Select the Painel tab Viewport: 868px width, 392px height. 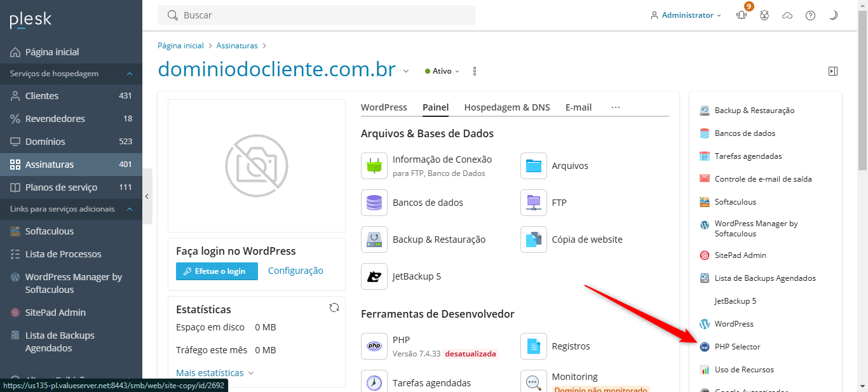coord(436,107)
